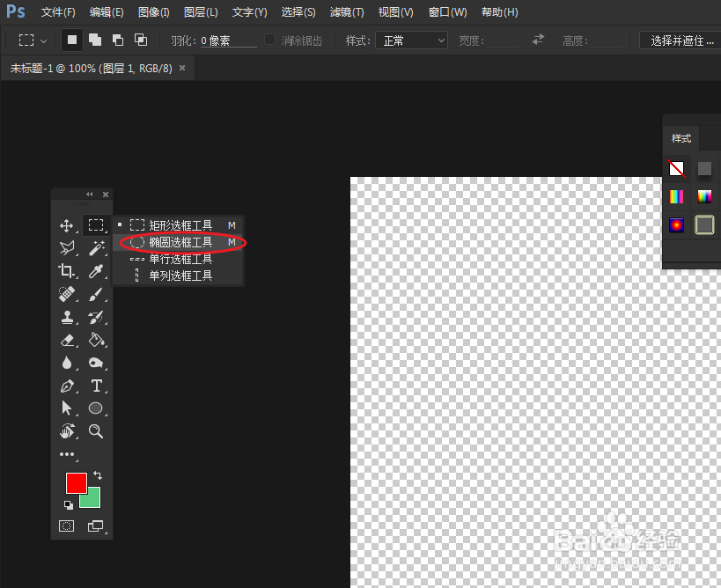Select the Move tool
This screenshot has height=588, width=721.
coord(67,225)
